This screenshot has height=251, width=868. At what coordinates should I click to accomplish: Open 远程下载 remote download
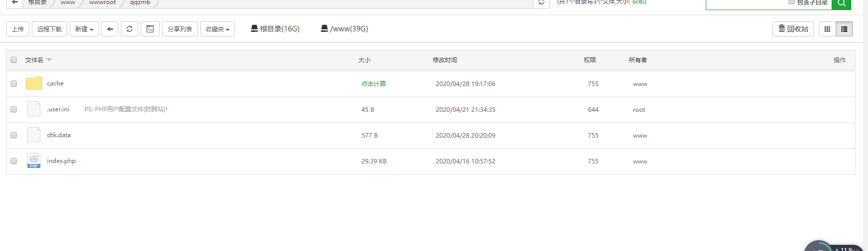pyautogui.click(x=50, y=29)
